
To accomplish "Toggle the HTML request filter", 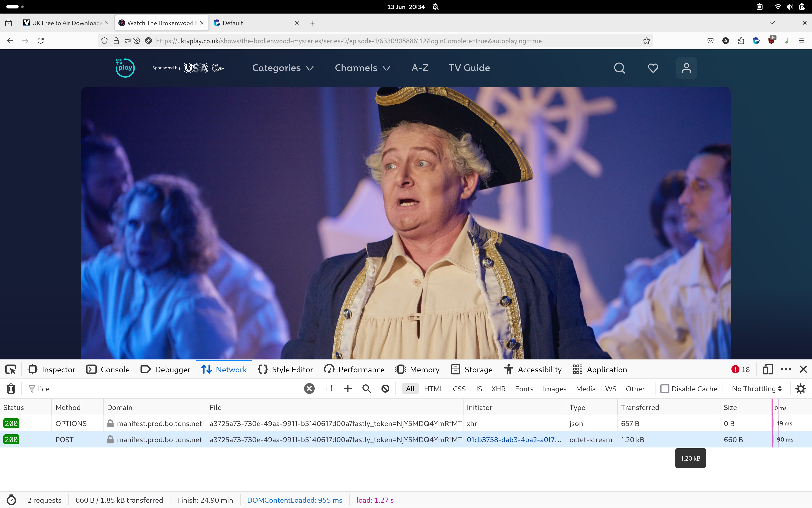I will click(433, 389).
